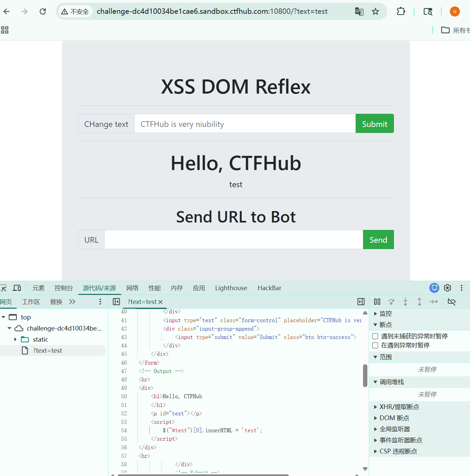The width and height of the screenshot is (470, 476).
Task: Step into the next function call
Action: click(x=405, y=302)
